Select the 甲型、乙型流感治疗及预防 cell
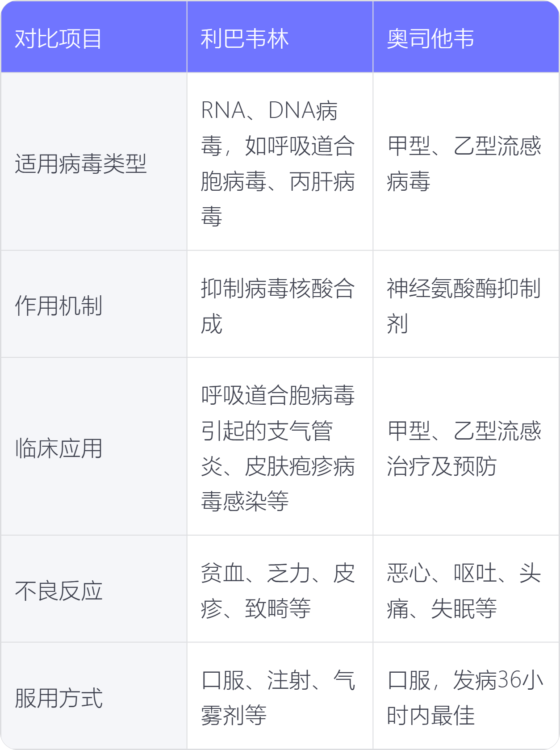 click(x=466, y=447)
